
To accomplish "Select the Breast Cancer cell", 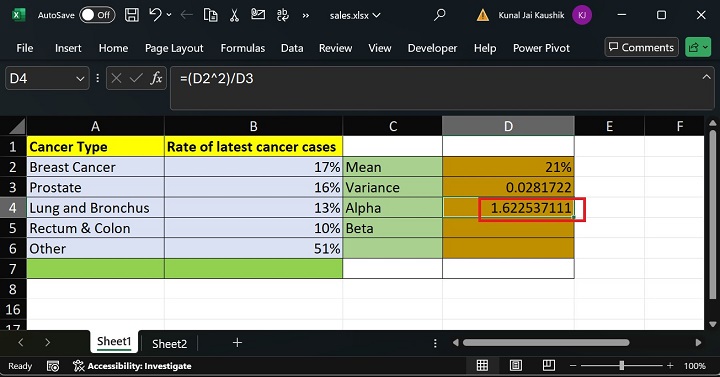I will [96, 167].
